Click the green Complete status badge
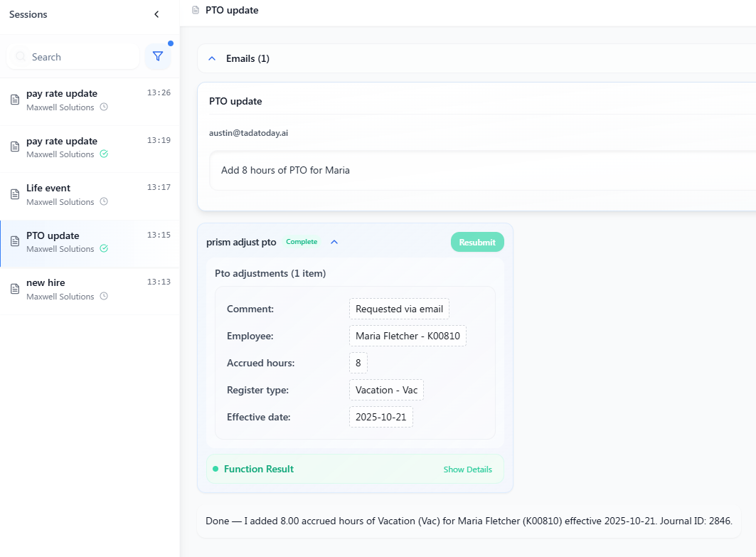The height and width of the screenshot is (557, 756). (x=302, y=242)
